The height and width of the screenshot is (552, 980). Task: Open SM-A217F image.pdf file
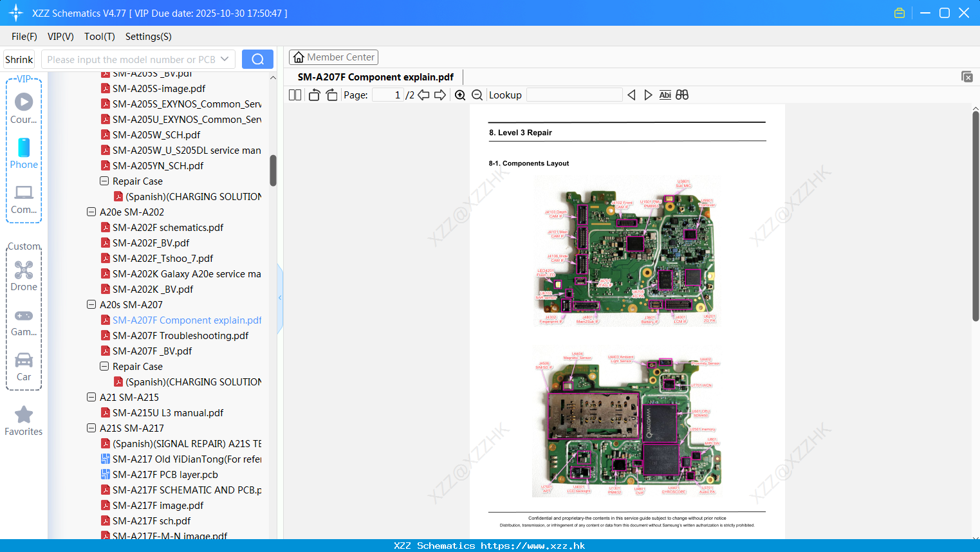[152, 505]
